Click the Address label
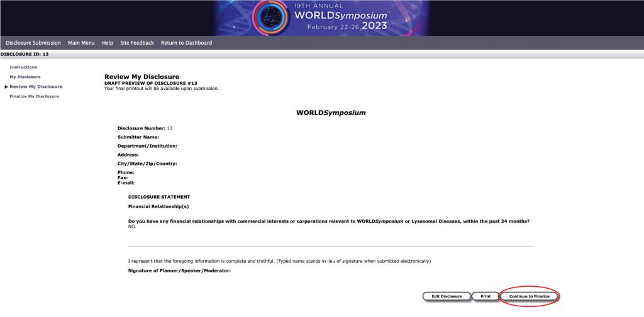 (128, 155)
